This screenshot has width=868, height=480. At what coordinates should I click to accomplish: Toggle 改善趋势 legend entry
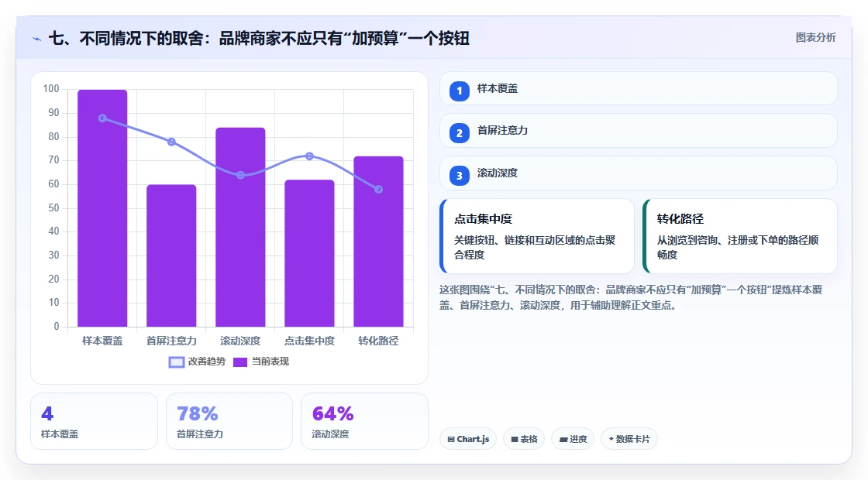point(198,362)
